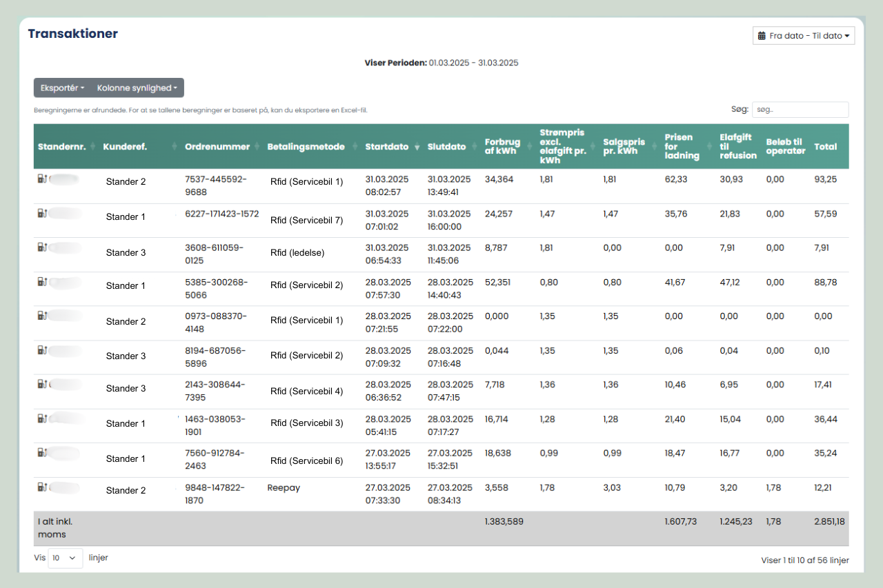Click charger icon in order 5385-300268-5066 row
Viewport: 883px width, 588px height.
(x=42, y=281)
